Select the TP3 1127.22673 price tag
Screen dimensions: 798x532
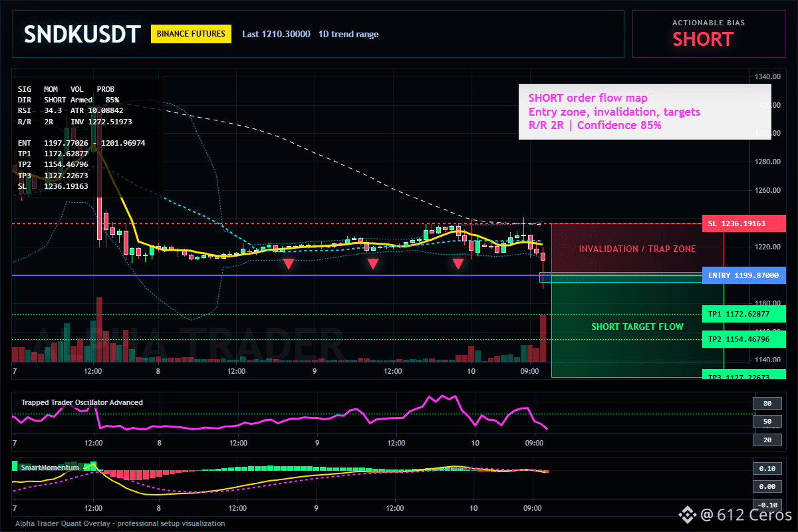(x=743, y=374)
